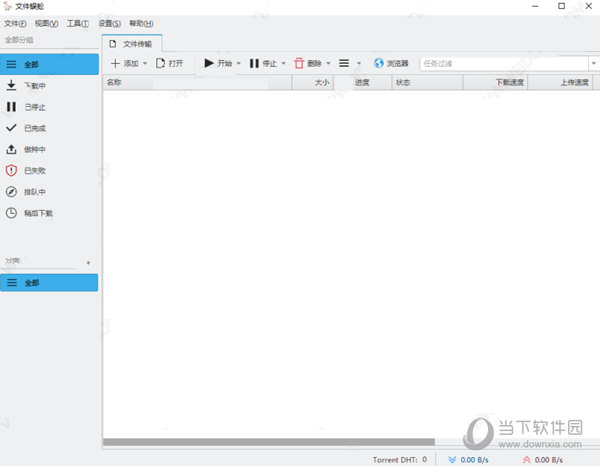Click the horizontal scrollbar below the task list
Viewport: 600px width, 466px height.
pyautogui.click(x=270, y=441)
